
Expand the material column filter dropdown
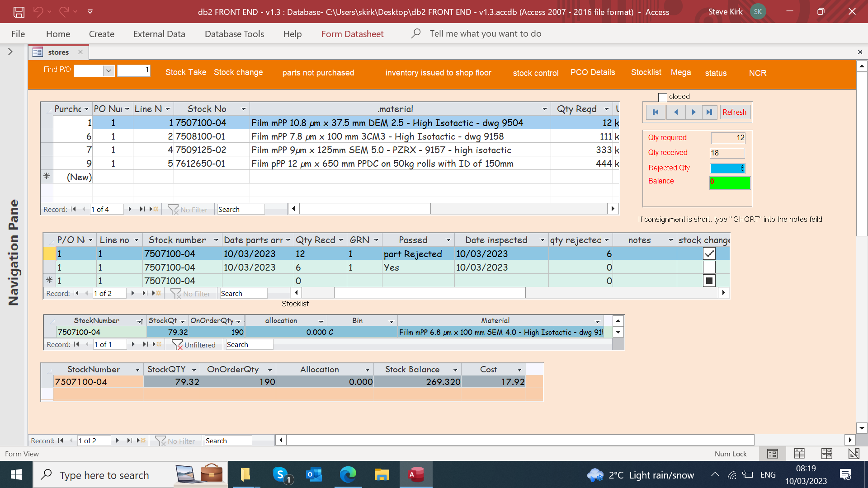pos(544,109)
